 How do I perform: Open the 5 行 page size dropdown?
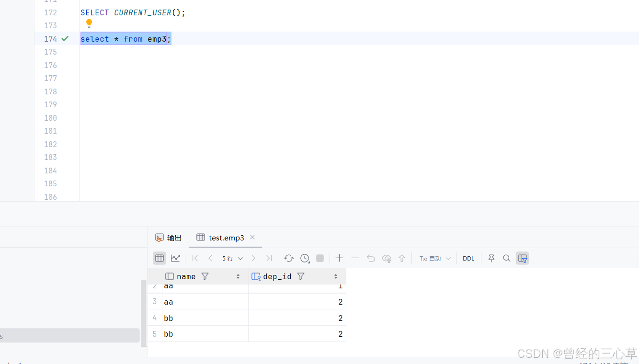click(232, 258)
